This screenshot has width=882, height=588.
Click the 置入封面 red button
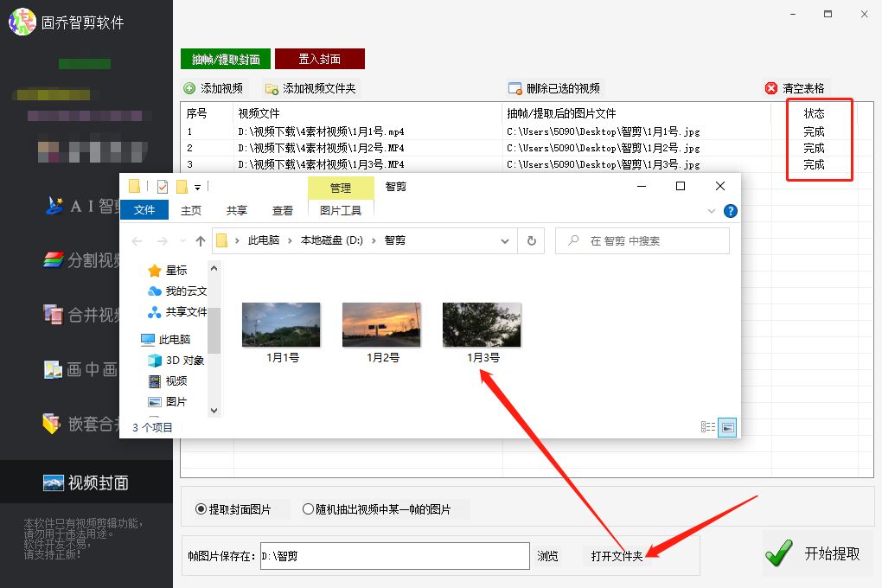pos(319,59)
